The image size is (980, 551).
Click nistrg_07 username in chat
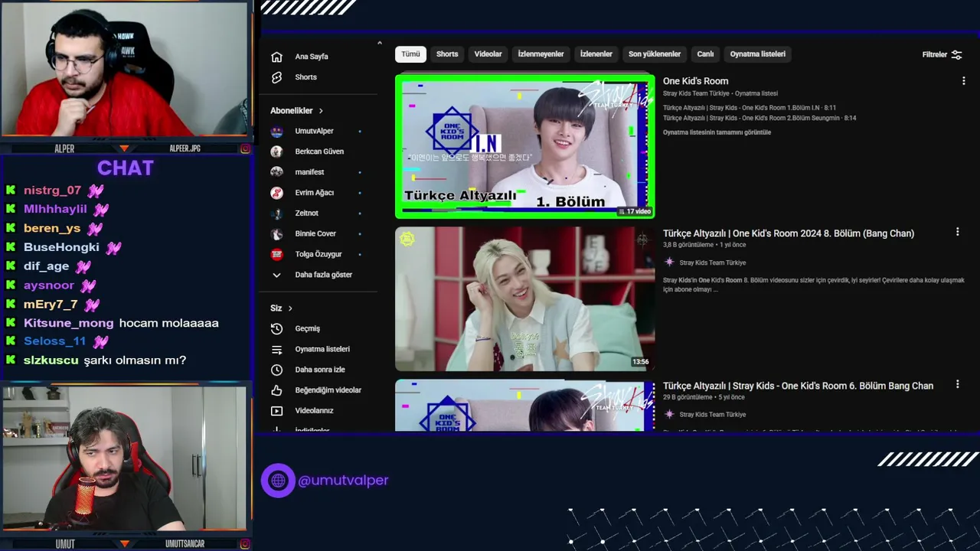(52, 191)
